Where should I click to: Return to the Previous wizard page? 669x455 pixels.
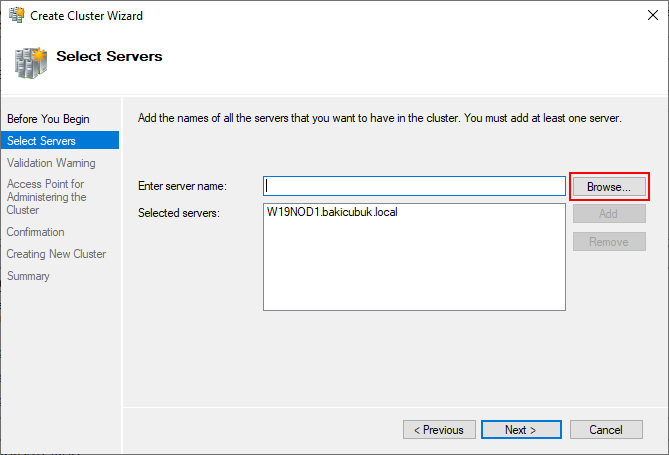(x=439, y=430)
